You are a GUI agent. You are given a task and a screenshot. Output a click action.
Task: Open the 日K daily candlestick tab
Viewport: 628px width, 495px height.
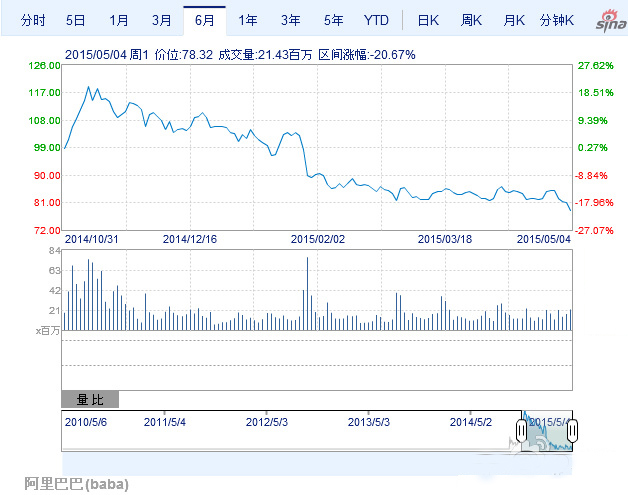pyautogui.click(x=428, y=20)
